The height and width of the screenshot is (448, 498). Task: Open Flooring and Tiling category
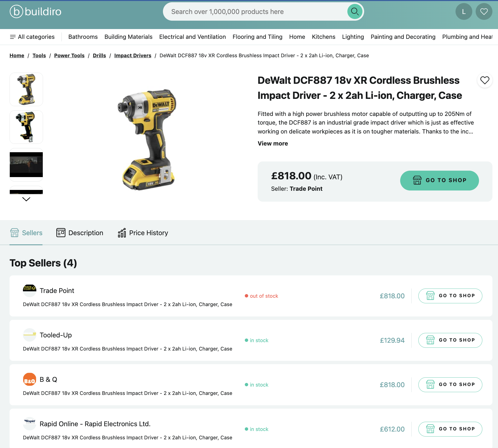[x=257, y=37]
